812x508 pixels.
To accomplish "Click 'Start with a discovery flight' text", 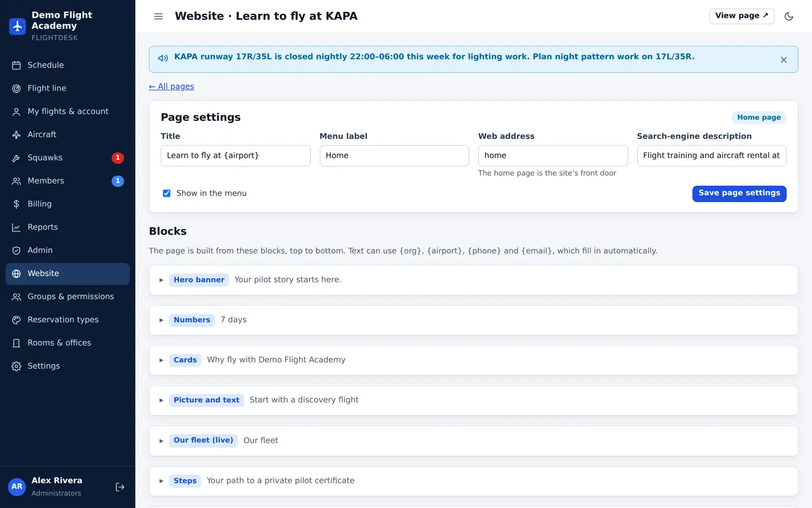I will [x=304, y=400].
